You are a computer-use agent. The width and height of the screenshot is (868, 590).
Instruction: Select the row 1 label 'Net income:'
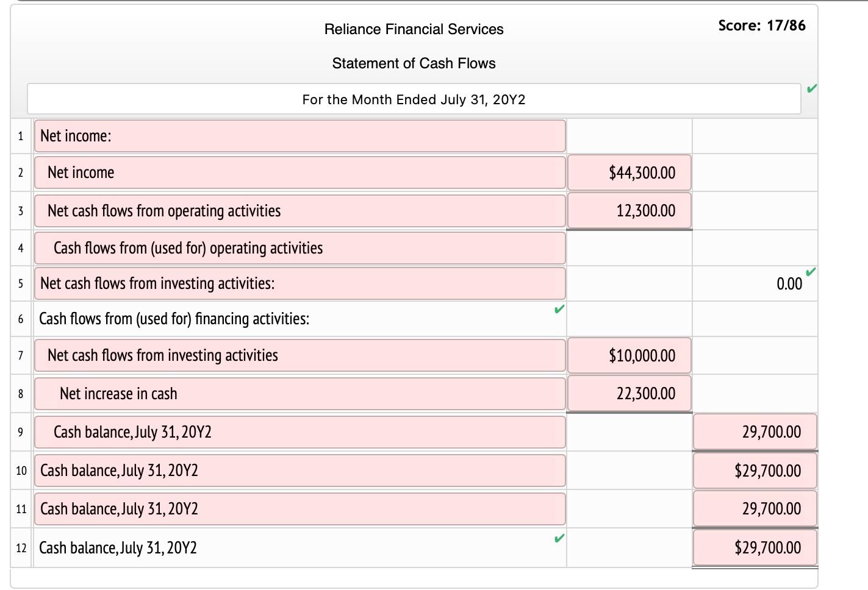pyautogui.click(x=300, y=136)
